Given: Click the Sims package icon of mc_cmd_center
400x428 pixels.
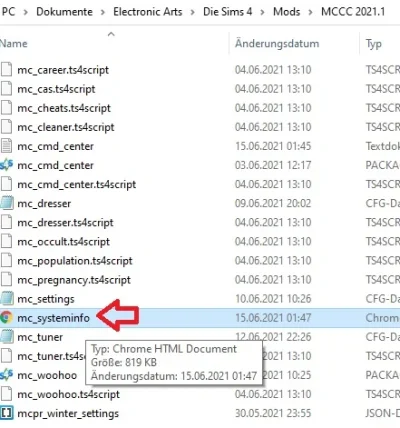Looking at the screenshot, I should pos(6,165).
